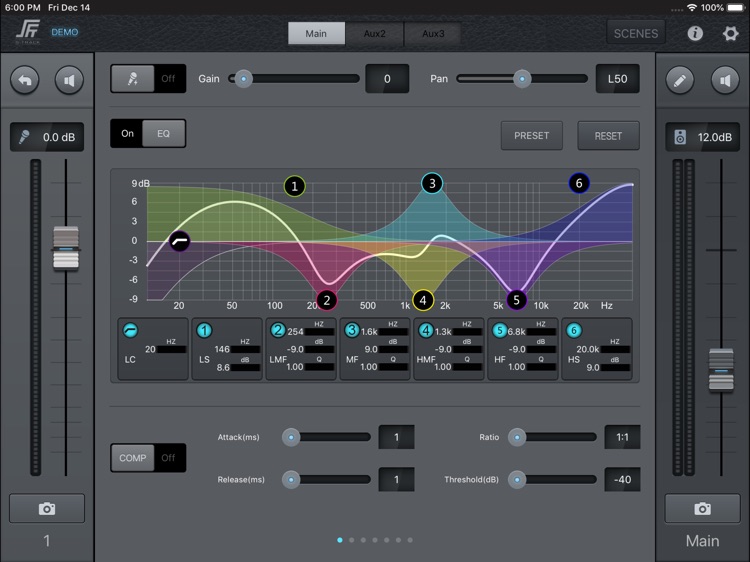The height and width of the screenshot is (562, 750).
Task: Tap the brand logo at top left
Action: coord(28,32)
